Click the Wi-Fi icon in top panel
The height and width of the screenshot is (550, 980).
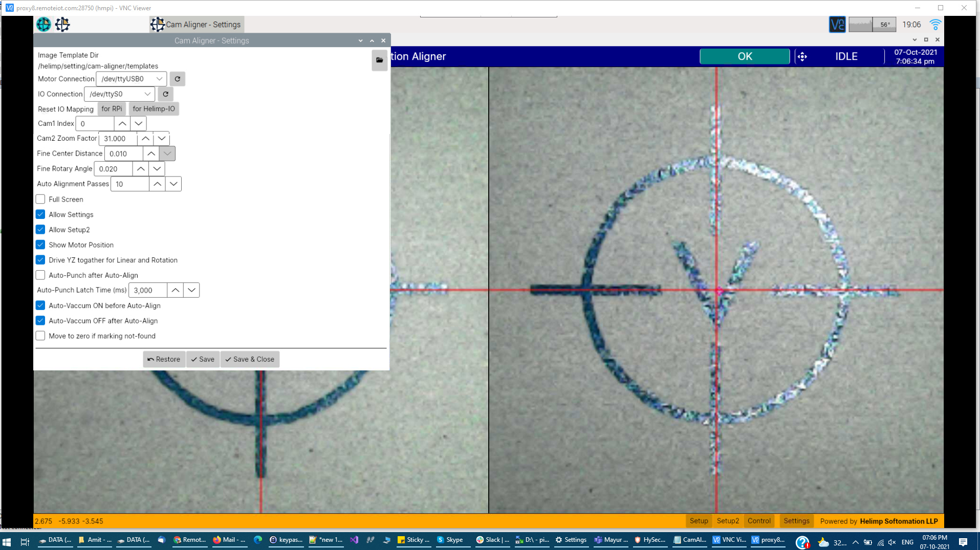[935, 25]
